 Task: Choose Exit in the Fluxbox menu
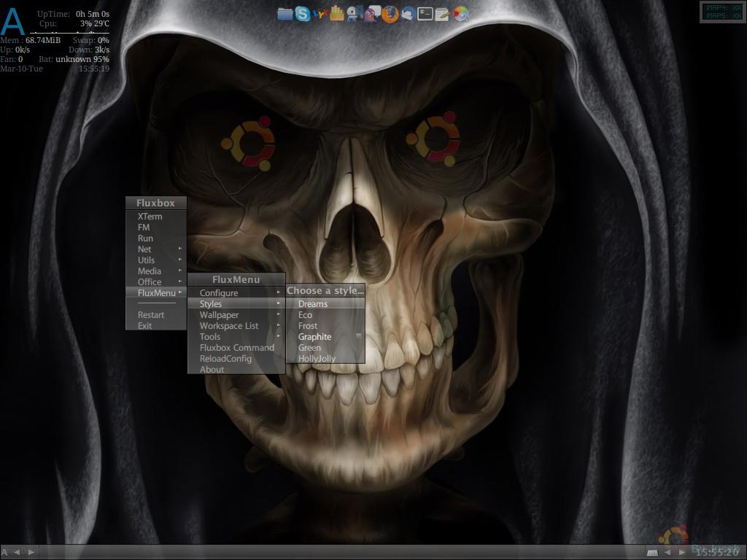(156, 326)
